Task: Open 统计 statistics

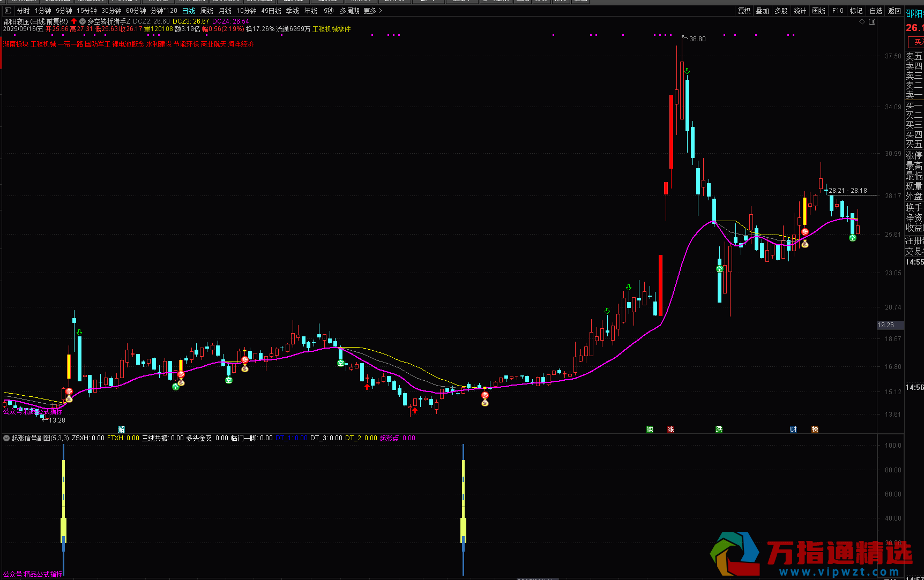Action: click(800, 11)
